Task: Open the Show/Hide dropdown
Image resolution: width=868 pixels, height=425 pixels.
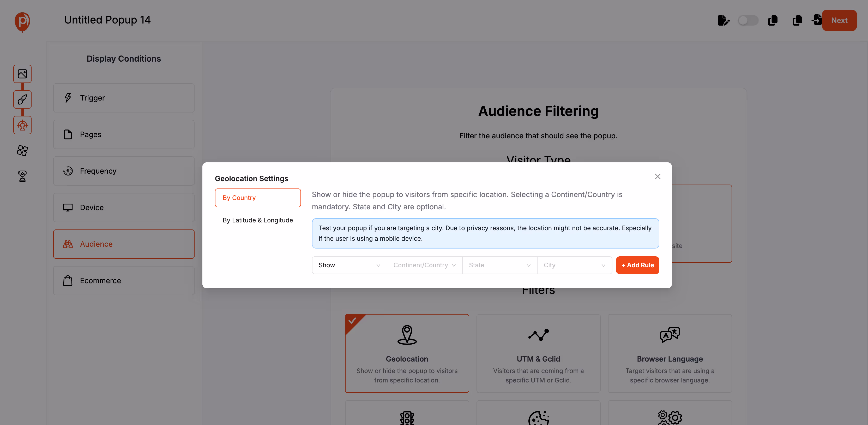Action: pos(349,265)
